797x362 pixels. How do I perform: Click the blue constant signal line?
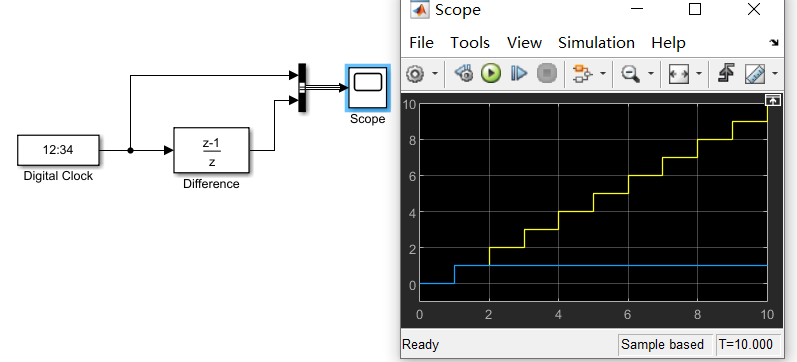[610, 265]
